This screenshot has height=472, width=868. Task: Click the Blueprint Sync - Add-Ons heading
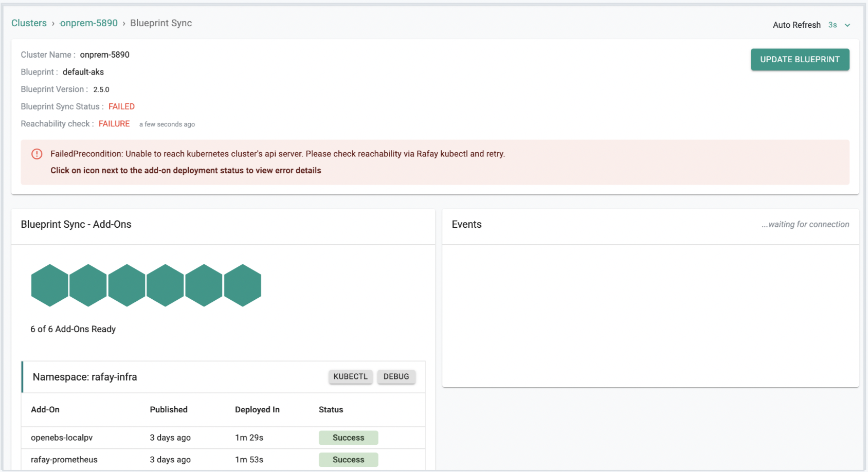[76, 224]
